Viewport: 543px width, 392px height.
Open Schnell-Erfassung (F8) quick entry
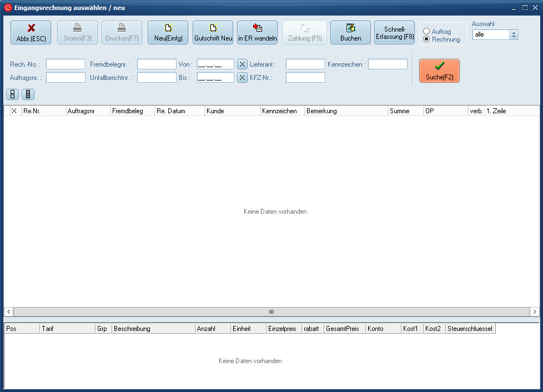(x=394, y=33)
